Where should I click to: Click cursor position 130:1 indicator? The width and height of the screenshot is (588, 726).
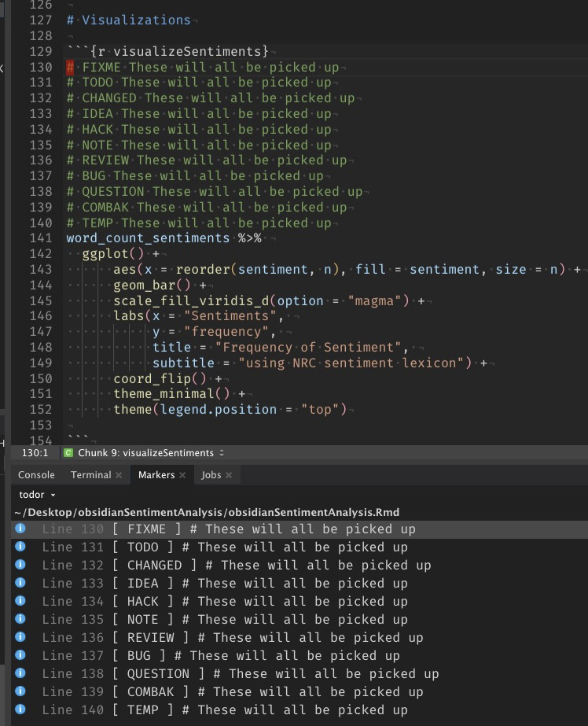[x=35, y=453]
